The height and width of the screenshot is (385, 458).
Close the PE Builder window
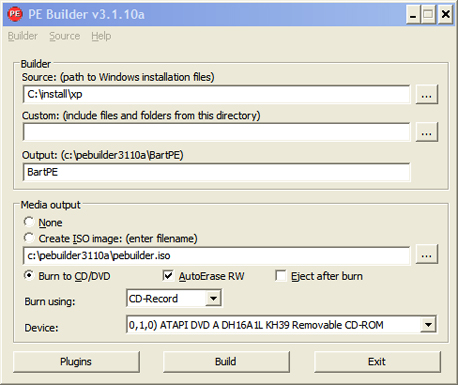tap(446, 15)
